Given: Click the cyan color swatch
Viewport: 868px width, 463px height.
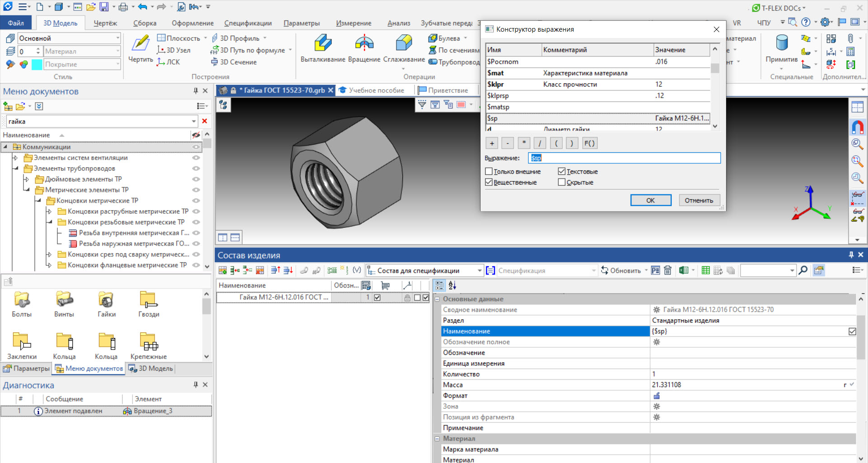Looking at the screenshot, I should coord(37,64).
